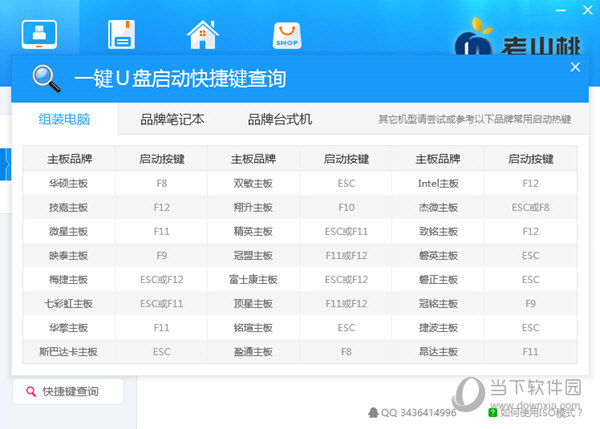Click the 快捷键查询 button
The image size is (600, 429).
tap(68, 391)
